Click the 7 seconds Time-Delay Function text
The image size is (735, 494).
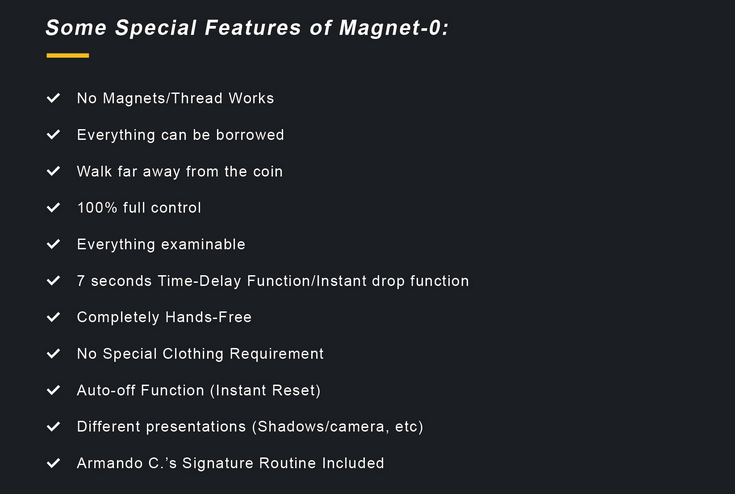pyautogui.click(x=196, y=281)
